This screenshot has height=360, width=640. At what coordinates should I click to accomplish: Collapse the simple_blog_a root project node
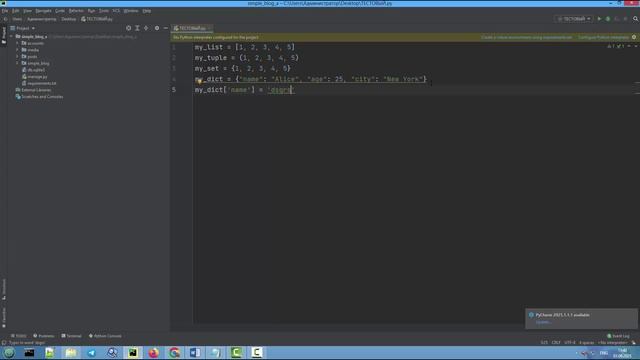11,36
